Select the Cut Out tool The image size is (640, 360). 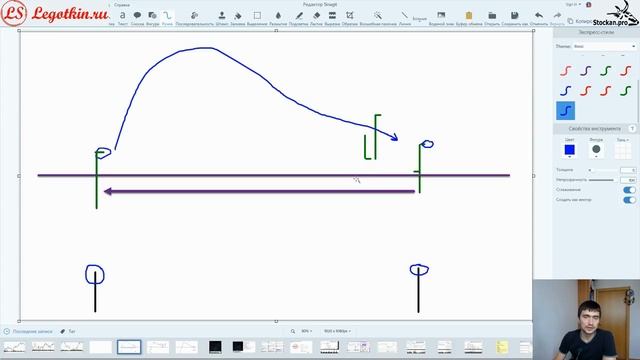coord(332,18)
